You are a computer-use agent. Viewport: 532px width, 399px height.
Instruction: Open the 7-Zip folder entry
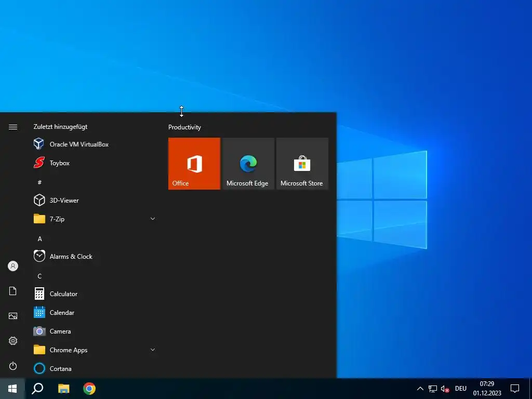[x=95, y=219]
